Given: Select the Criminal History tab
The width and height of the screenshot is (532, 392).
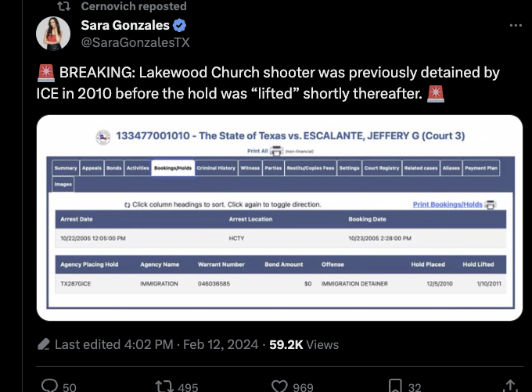Looking at the screenshot, I should click(x=216, y=168).
